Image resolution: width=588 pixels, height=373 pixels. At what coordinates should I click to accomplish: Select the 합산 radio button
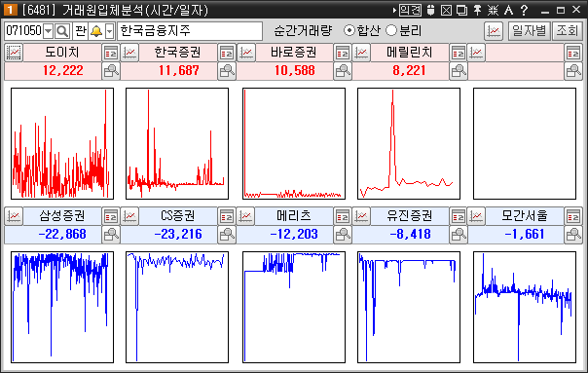coord(349,31)
